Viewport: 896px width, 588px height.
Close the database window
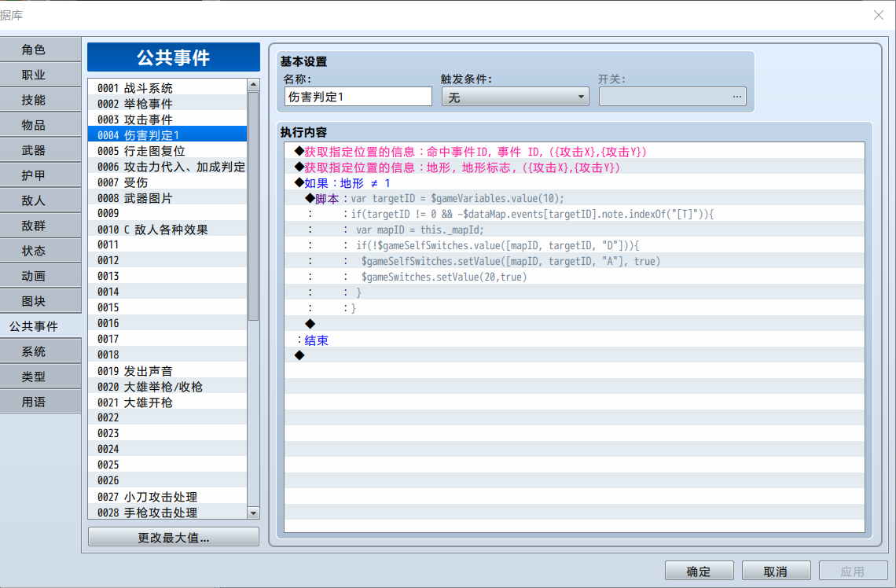click(878, 15)
